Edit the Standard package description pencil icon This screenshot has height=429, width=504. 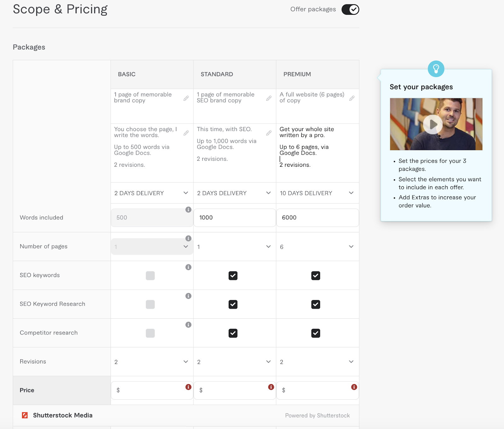[269, 133]
